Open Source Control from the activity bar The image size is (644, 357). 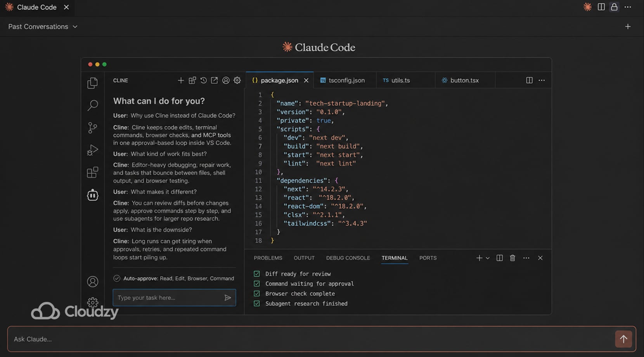pos(93,127)
